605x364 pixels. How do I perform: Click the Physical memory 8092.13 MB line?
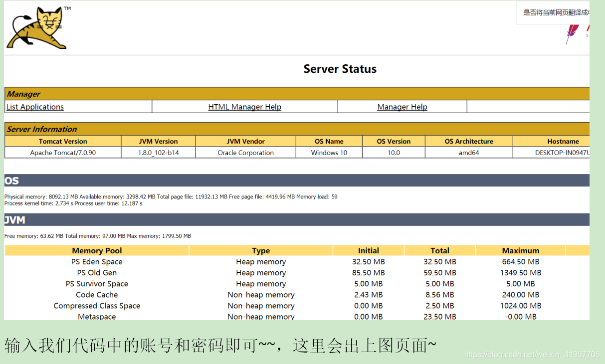tap(171, 196)
